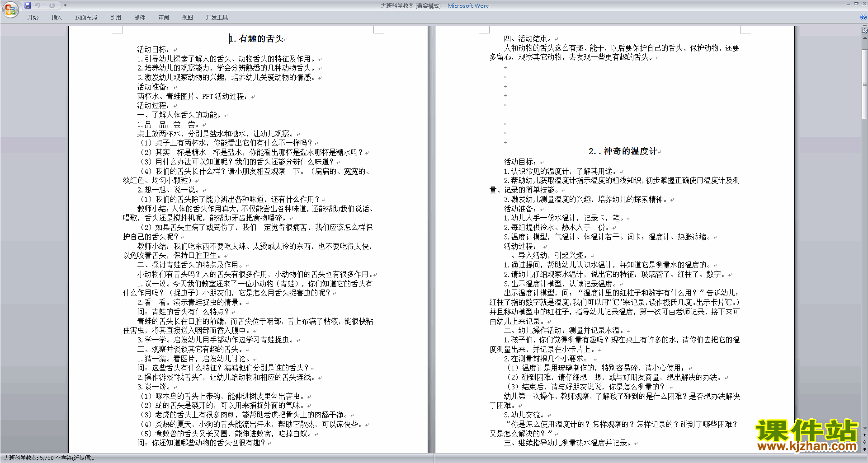Click line （5）食蚁兽的舌头又长又圆

click(x=226, y=434)
